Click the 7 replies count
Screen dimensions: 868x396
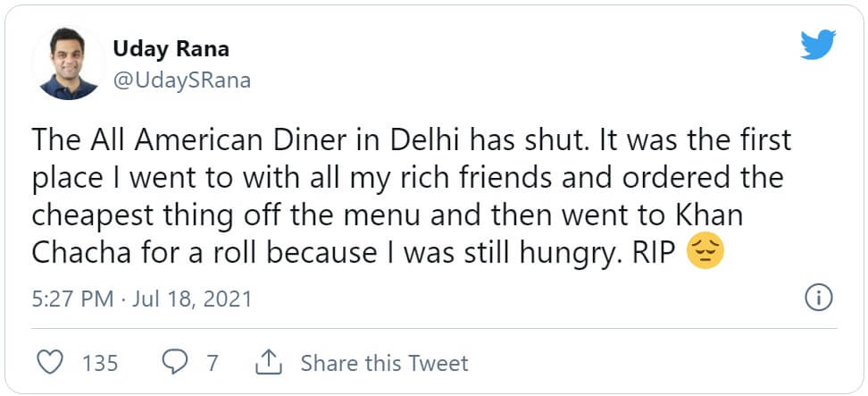tap(213, 364)
